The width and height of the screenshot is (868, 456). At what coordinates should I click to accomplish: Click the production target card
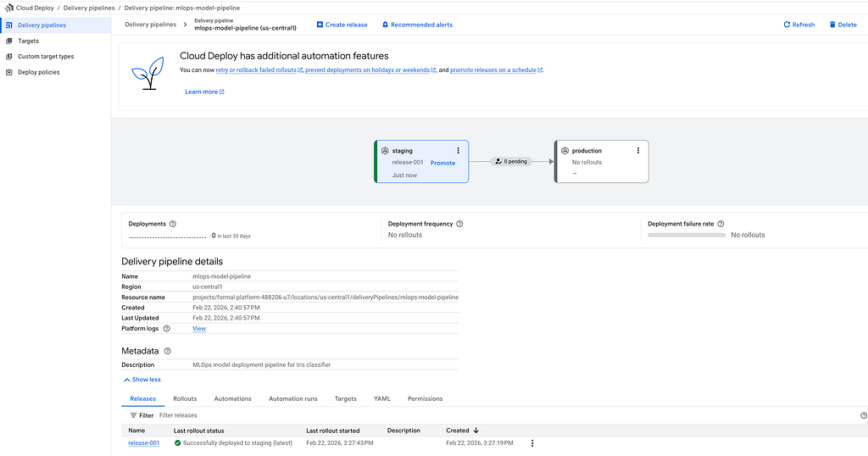[601, 162]
